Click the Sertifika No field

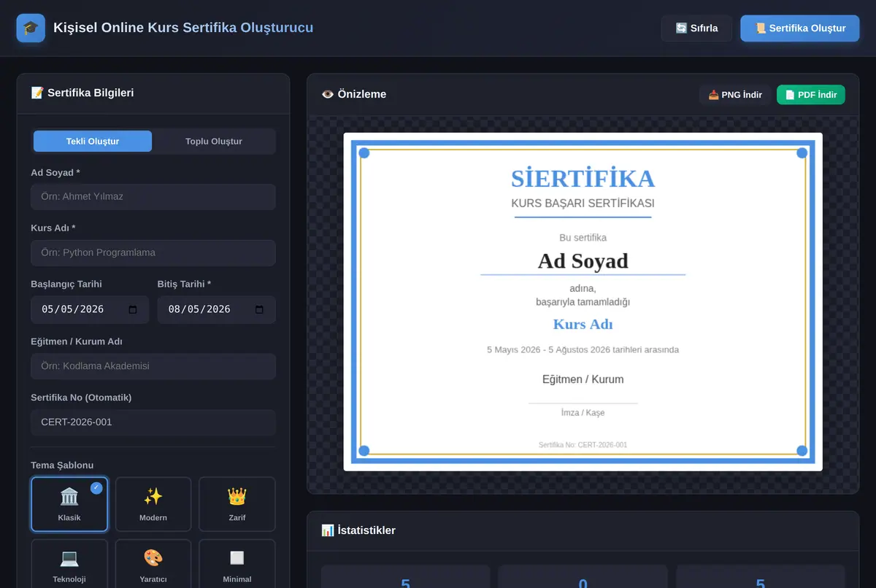153,422
